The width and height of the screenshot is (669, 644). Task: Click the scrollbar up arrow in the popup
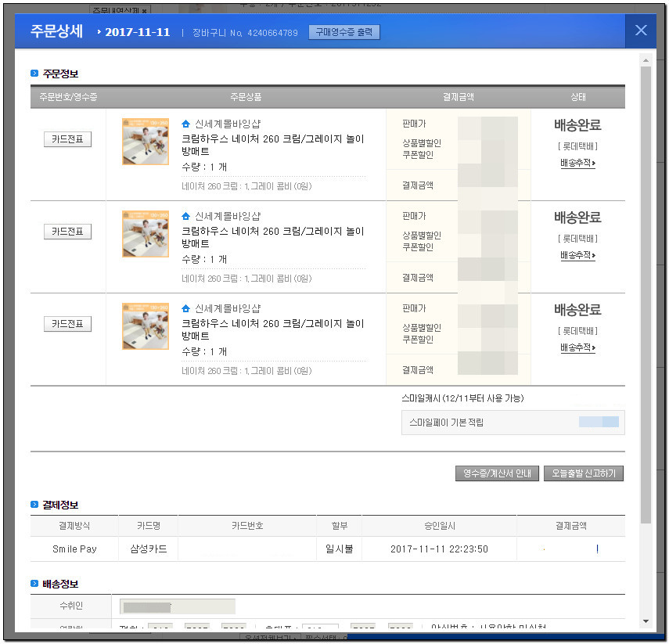(x=646, y=59)
